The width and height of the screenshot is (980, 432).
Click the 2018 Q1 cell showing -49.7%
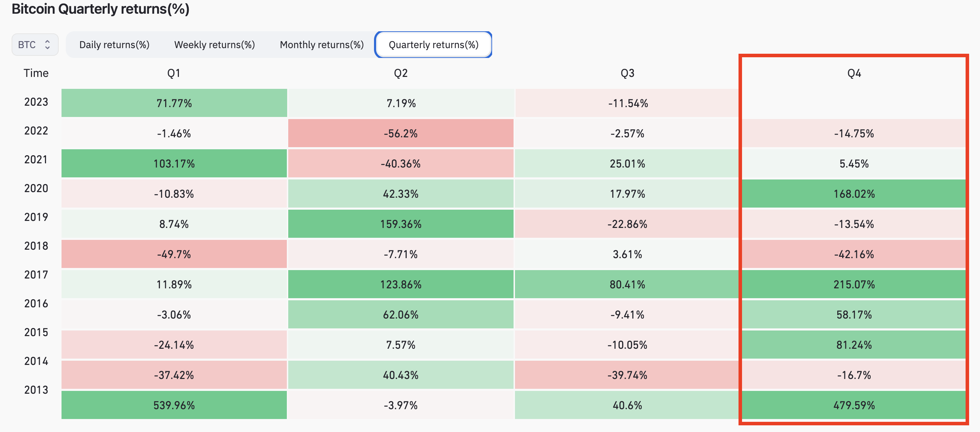pos(174,254)
